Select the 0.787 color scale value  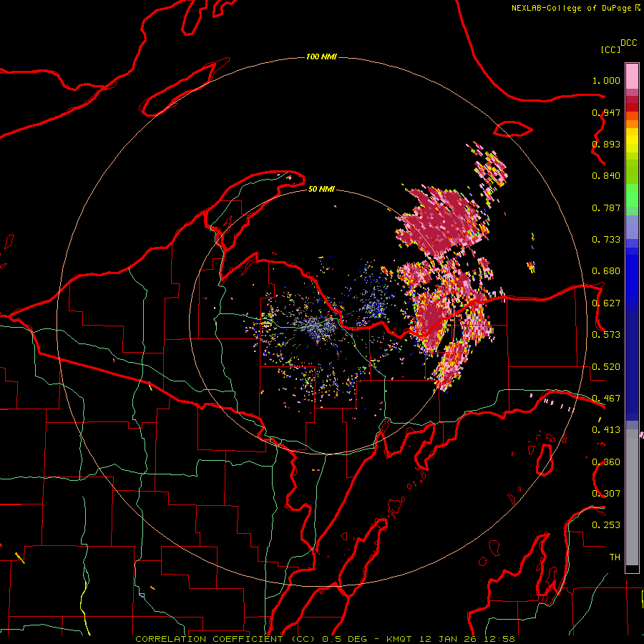coord(606,208)
